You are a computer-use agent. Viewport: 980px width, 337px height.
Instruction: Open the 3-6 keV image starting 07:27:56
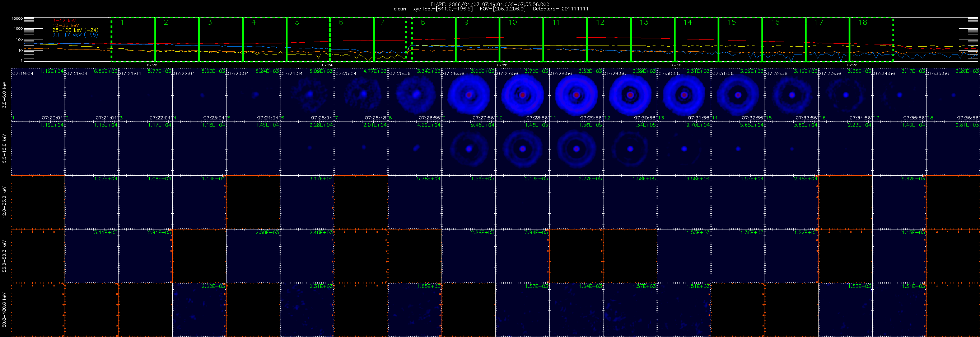[x=522, y=95]
